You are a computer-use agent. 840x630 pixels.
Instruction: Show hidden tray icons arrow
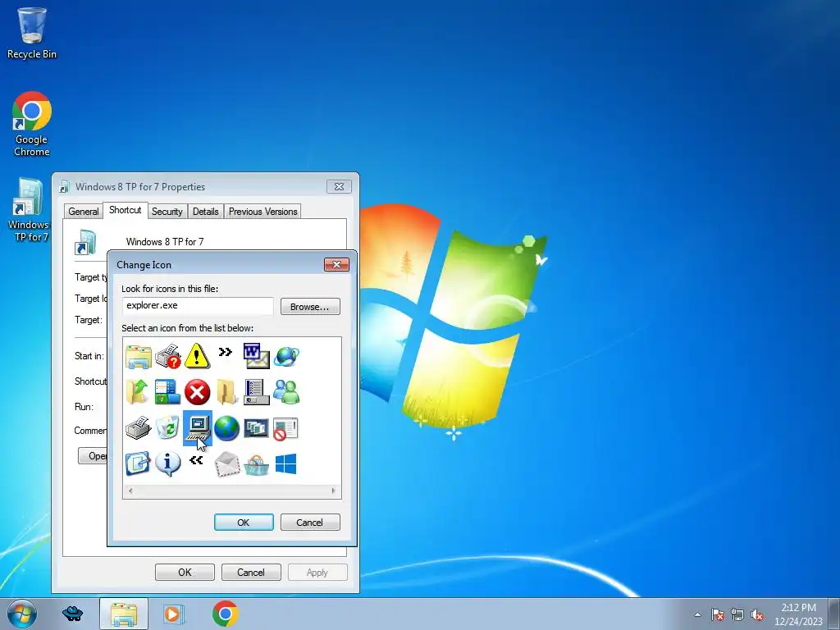point(697,614)
